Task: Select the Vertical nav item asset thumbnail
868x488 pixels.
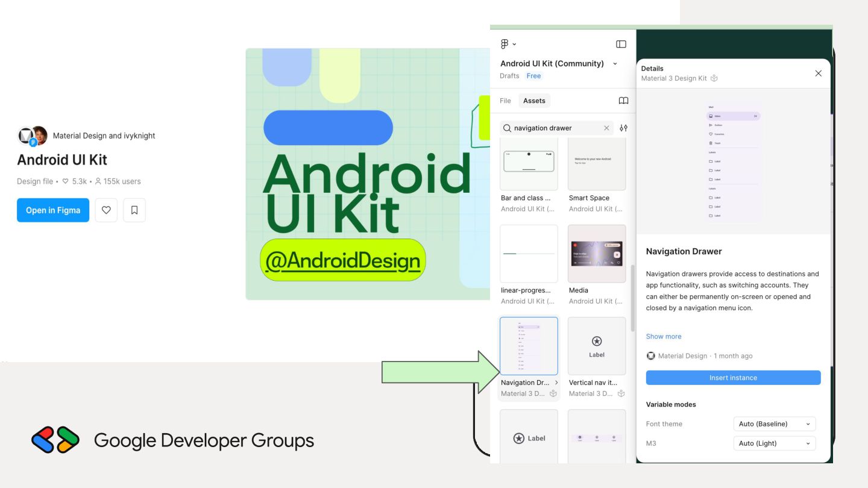Action: coord(597,346)
